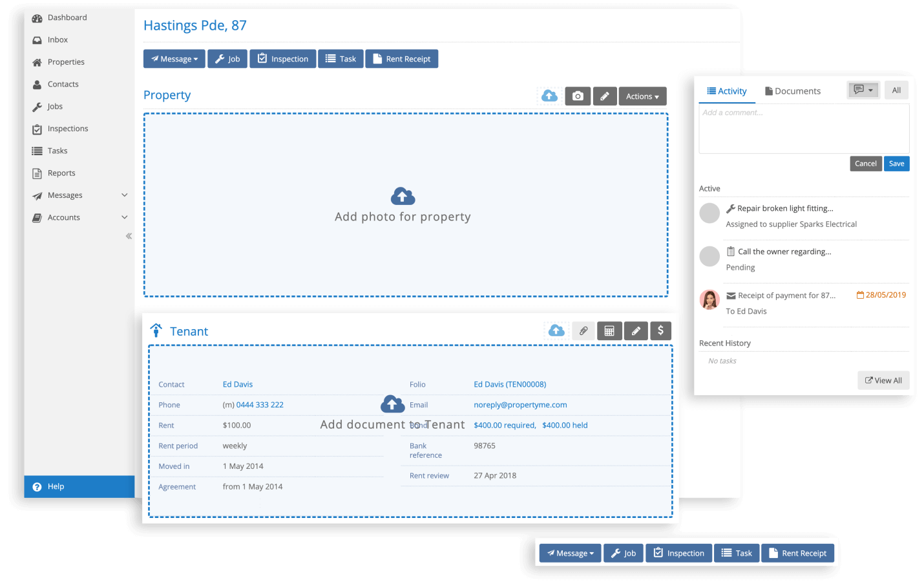
Task: Open the Message dropdown button
Action: (x=174, y=58)
